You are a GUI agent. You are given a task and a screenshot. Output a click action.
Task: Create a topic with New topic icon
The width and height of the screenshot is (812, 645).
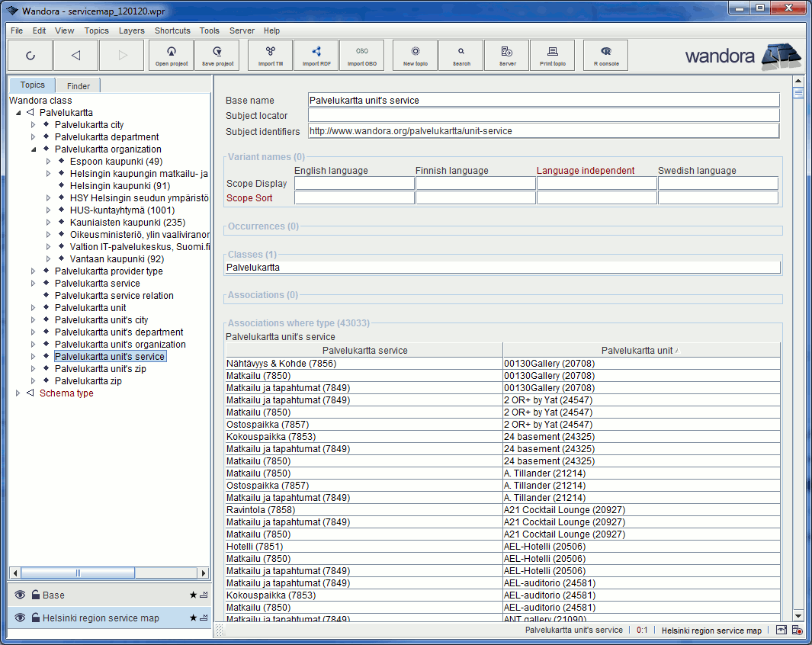pyautogui.click(x=414, y=55)
